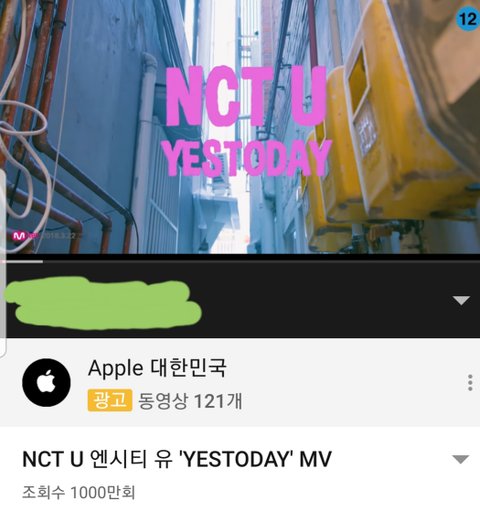Tap the green scribbled ad title

[x=104, y=302]
